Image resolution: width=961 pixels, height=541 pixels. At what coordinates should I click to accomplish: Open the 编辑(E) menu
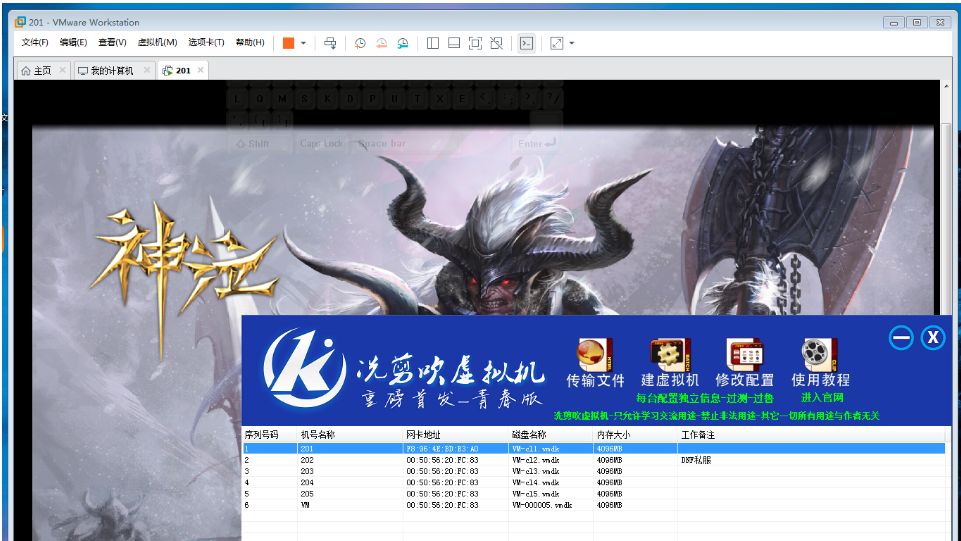[73, 42]
